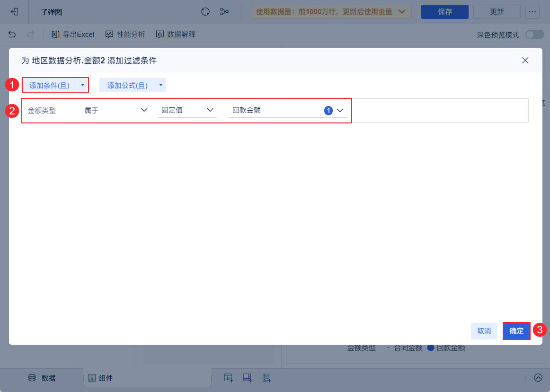Expand the 使用数据量 data volume dropdown
The width and height of the screenshot is (550, 392).
coord(331,12)
